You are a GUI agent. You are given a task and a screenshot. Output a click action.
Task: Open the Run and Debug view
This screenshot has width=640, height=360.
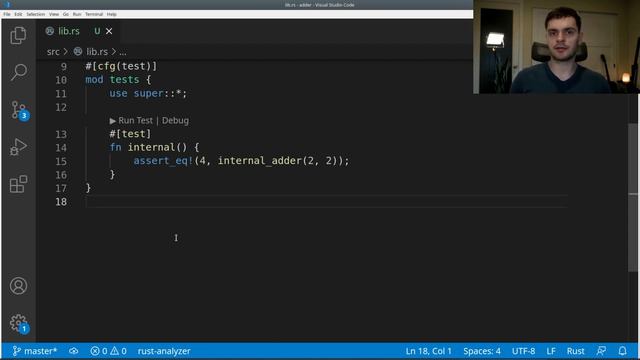click(x=18, y=147)
